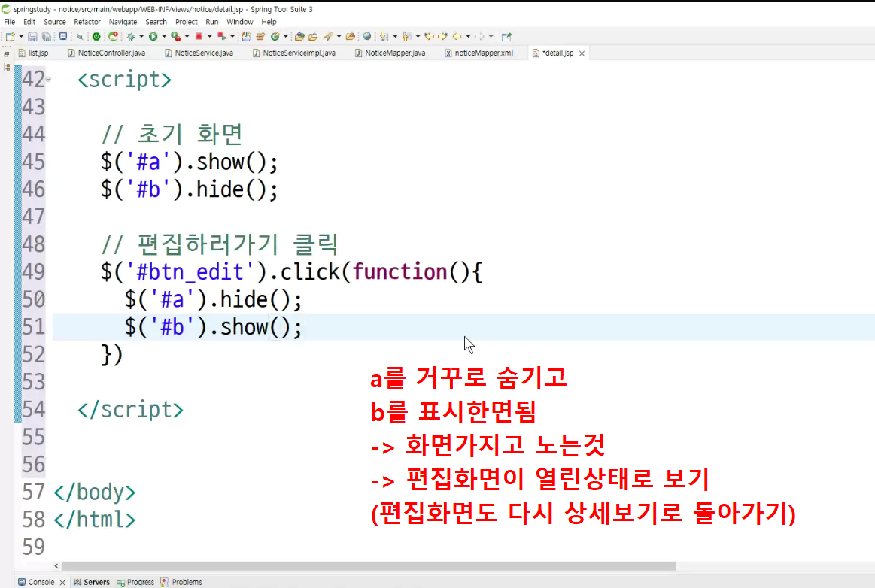Open the Progress view tab
This screenshot has width=875, height=588.
point(135,582)
